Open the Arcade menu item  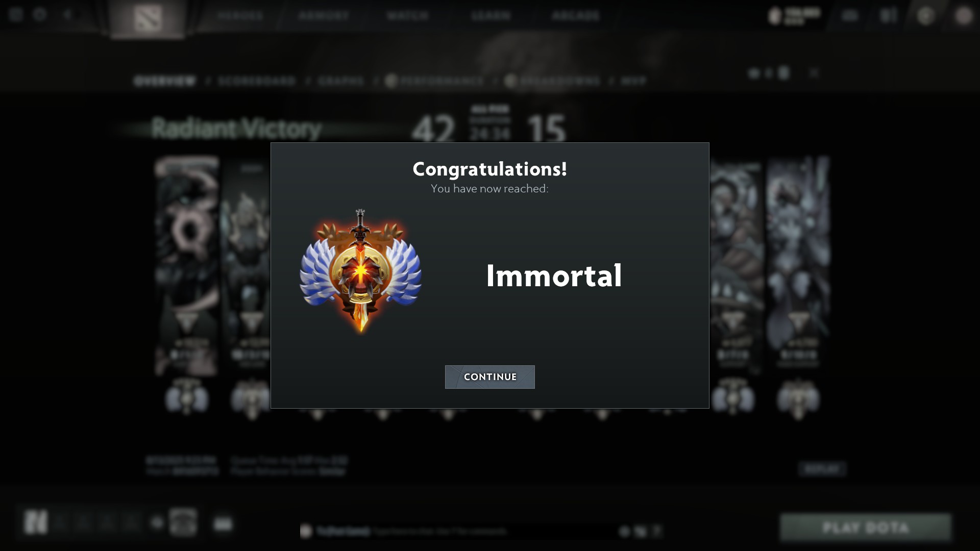coord(575,16)
